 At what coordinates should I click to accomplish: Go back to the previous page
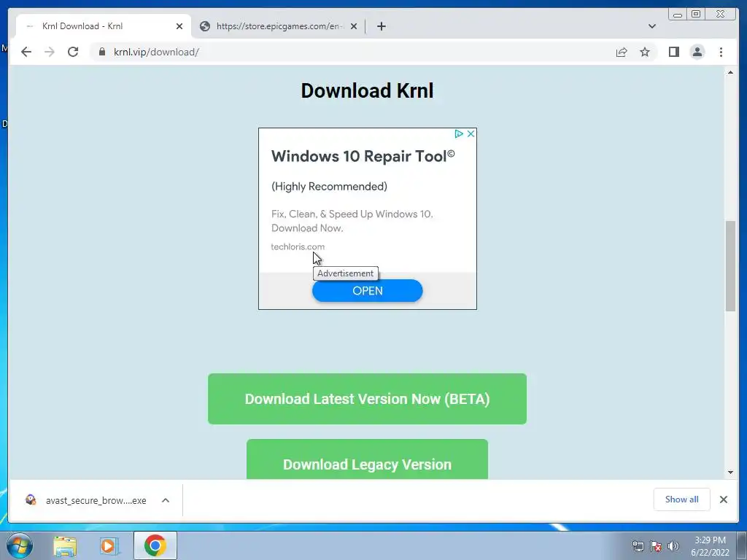pyautogui.click(x=26, y=52)
